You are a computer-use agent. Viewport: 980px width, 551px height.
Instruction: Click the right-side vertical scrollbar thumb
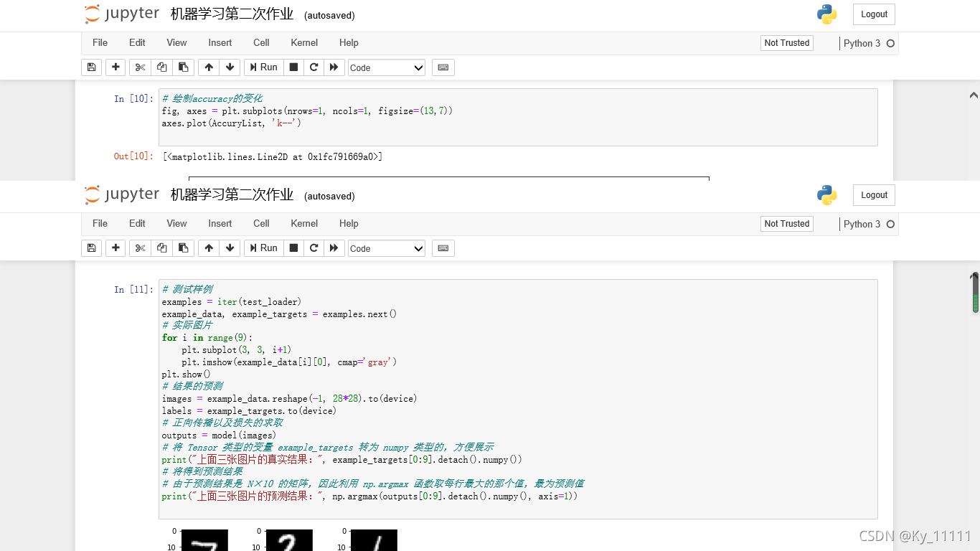(x=975, y=293)
